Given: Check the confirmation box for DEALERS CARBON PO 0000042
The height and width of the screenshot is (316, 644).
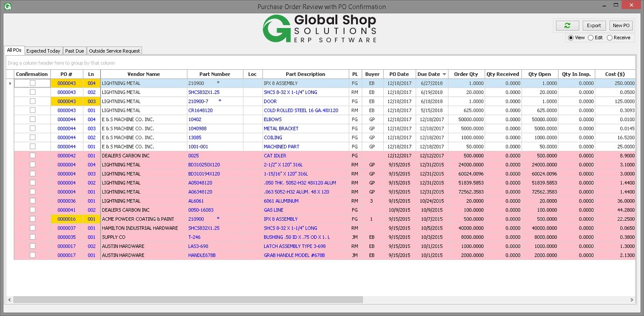Looking at the screenshot, I should pyautogui.click(x=32, y=155).
